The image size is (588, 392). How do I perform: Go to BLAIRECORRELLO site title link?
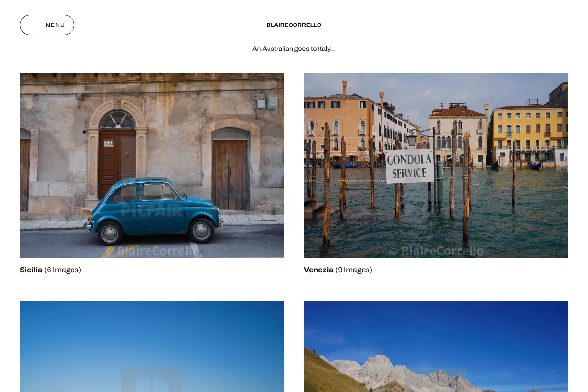(x=294, y=25)
